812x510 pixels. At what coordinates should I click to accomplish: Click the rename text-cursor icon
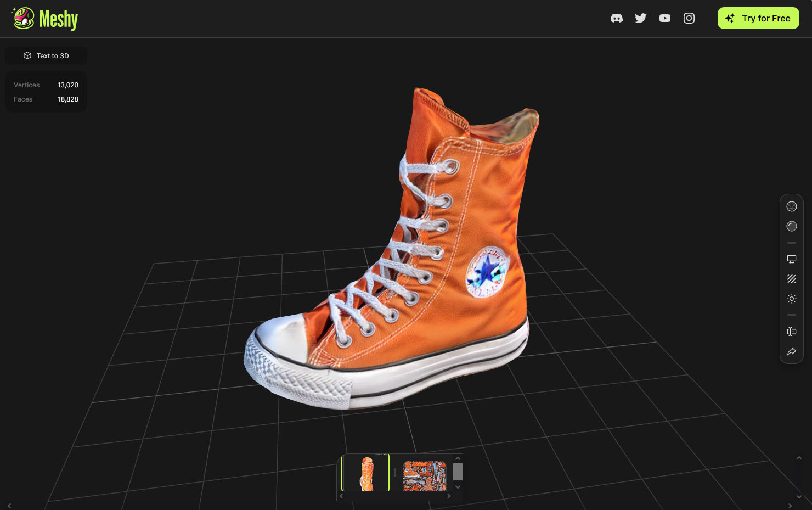coord(791,332)
